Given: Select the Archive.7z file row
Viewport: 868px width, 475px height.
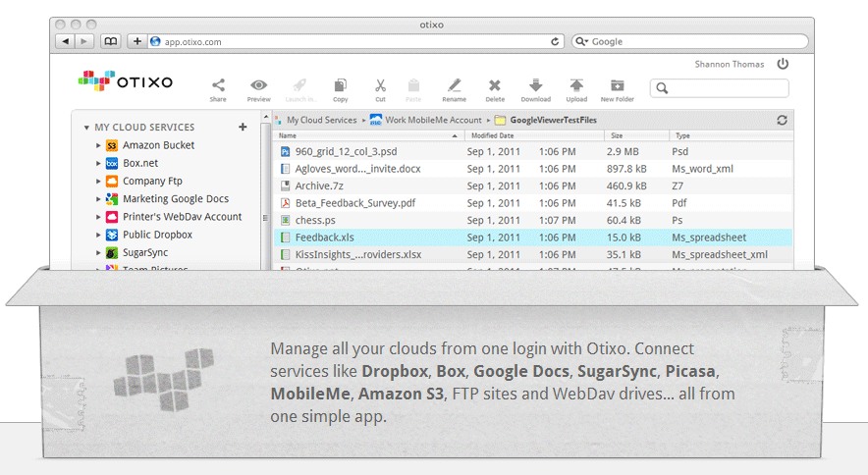Looking at the screenshot, I should (532, 186).
